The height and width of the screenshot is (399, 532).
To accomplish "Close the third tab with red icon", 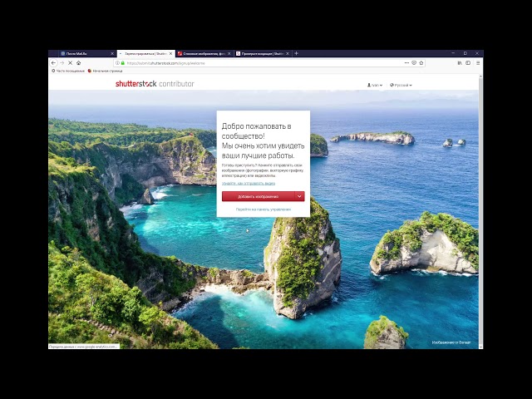I will click(229, 53).
